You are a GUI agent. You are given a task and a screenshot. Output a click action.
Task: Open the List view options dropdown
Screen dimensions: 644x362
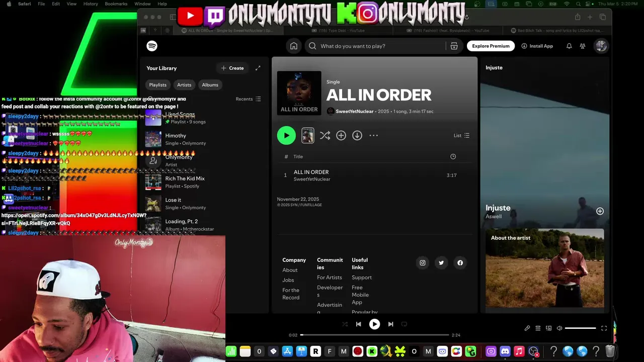[461, 135]
